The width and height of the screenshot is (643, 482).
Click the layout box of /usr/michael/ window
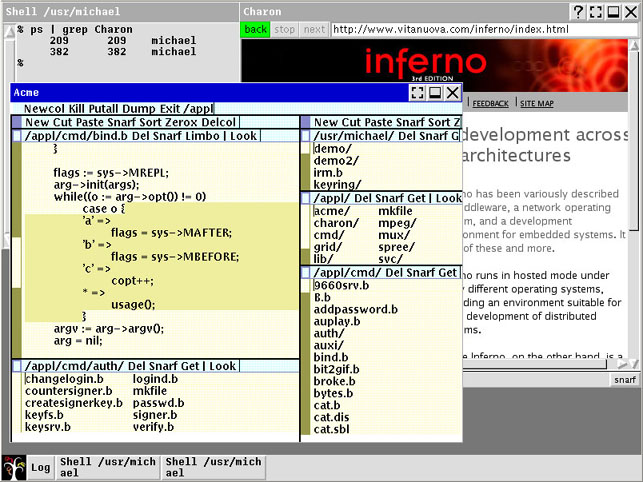click(306, 135)
